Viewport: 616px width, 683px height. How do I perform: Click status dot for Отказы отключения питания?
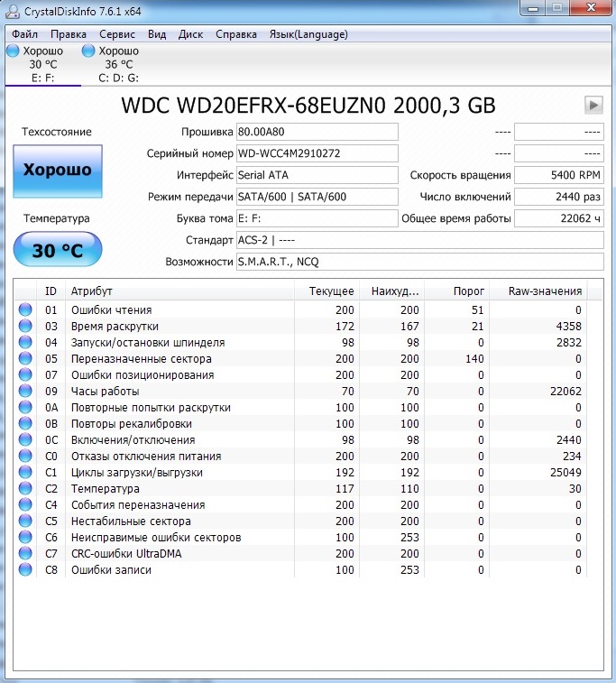coord(25,456)
